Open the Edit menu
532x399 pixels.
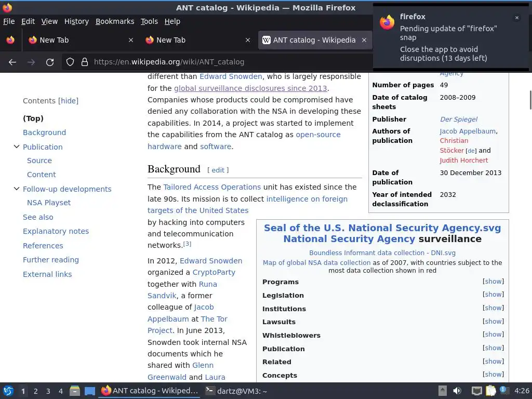[x=28, y=21]
